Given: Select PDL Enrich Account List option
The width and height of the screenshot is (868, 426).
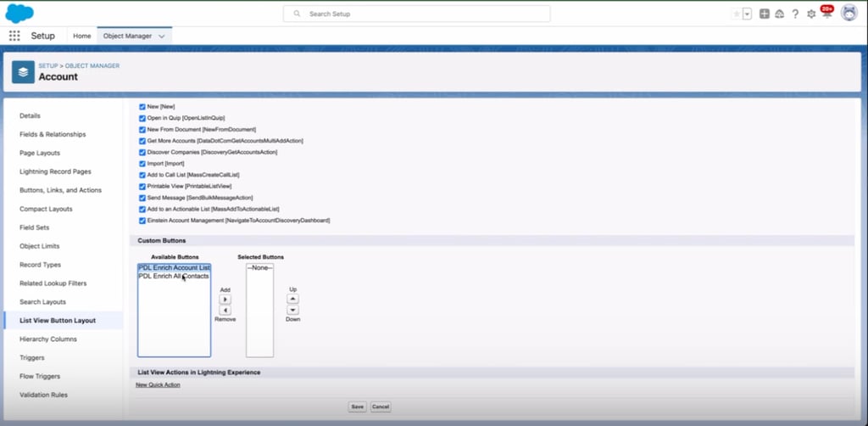Looking at the screenshot, I should click(174, 267).
